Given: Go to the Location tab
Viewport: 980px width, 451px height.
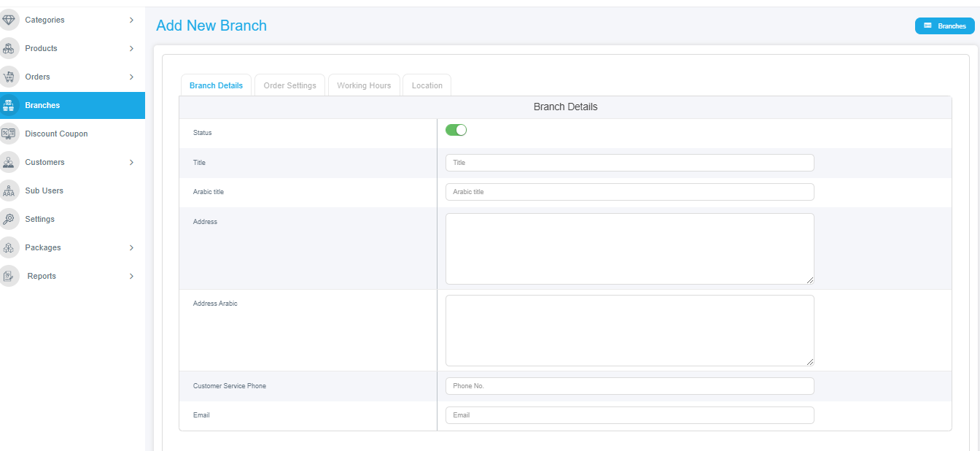Looking at the screenshot, I should click(427, 85).
